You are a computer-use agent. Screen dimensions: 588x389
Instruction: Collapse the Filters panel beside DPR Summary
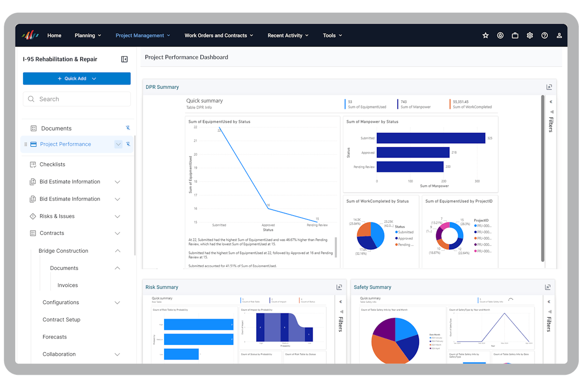point(550,102)
